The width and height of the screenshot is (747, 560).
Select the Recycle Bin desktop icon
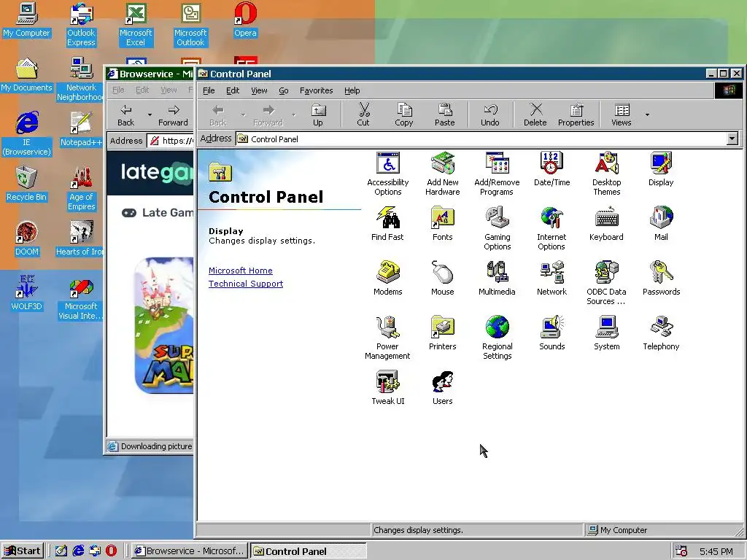coord(27,184)
